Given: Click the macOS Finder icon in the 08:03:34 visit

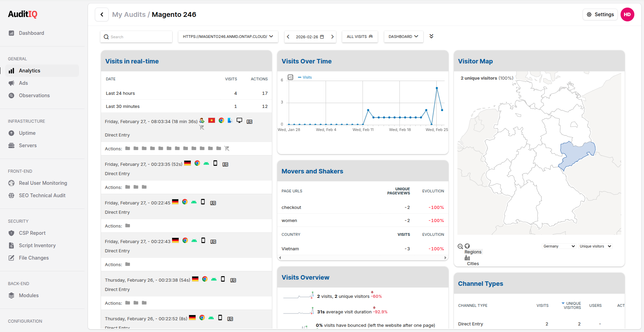Looking at the screenshot, I should click(x=230, y=120).
